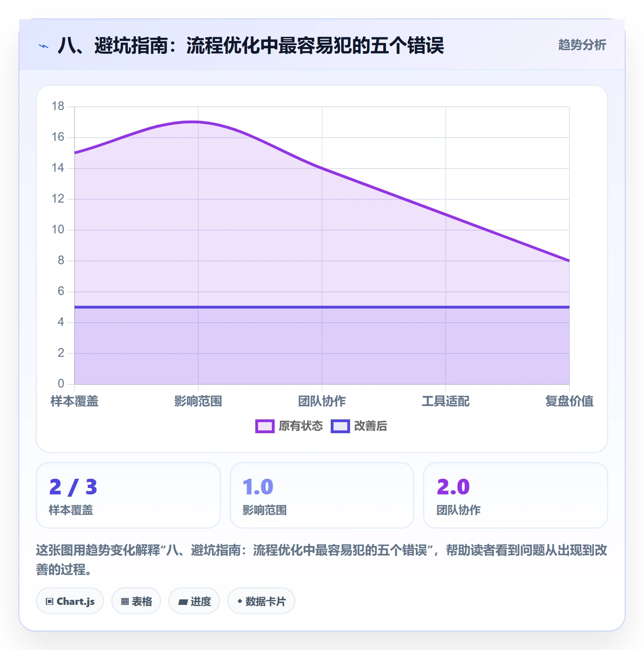The image size is (644, 650).
Task: Toggle the 改善后 legend swatch
Action: (x=340, y=426)
